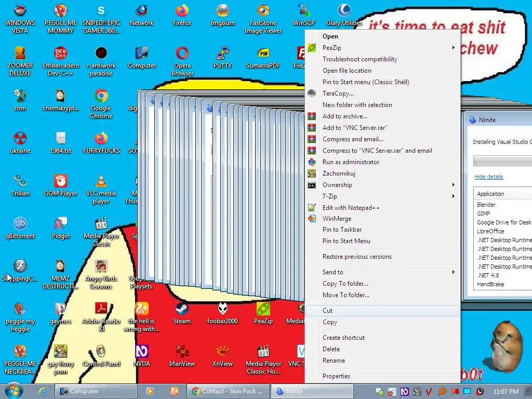The width and height of the screenshot is (532, 399).
Task: Select the 1984.txt file icon
Action: click(60, 143)
